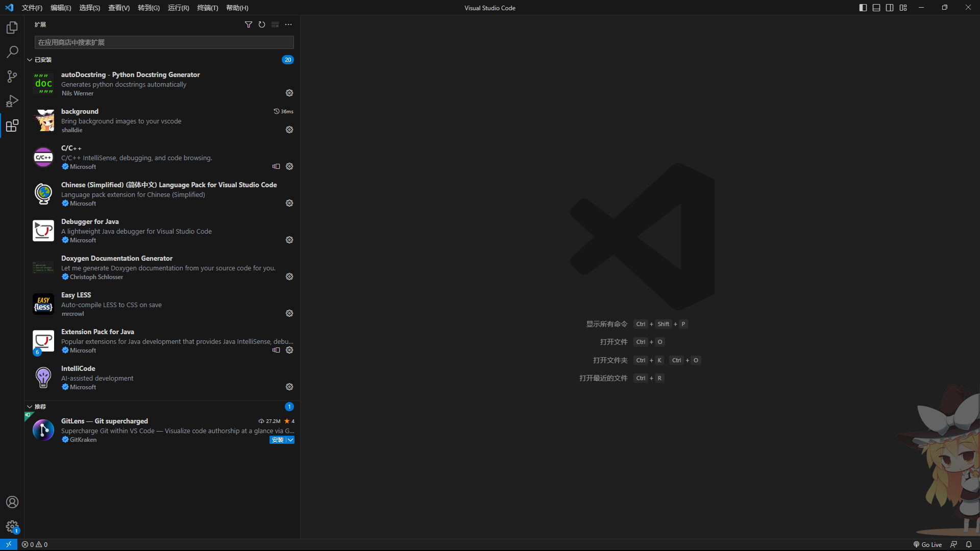
Task: Open the notifications bell
Action: (x=969, y=544)
